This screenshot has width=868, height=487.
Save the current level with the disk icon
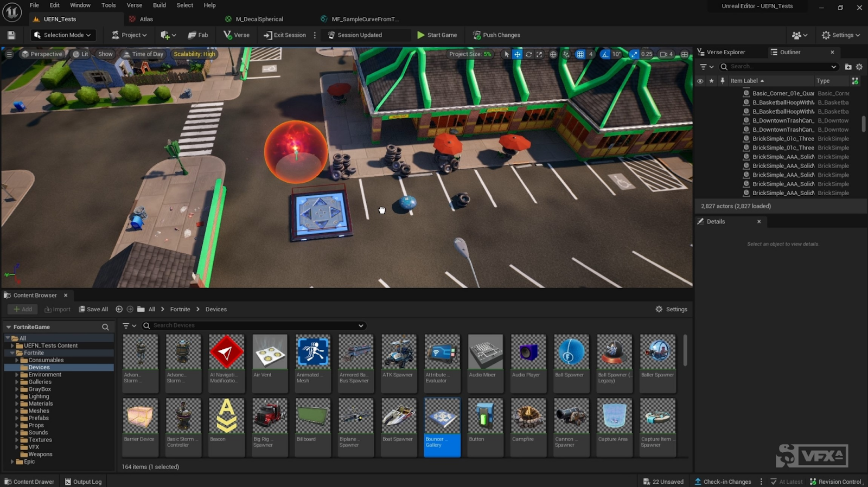tap(11, 35)
